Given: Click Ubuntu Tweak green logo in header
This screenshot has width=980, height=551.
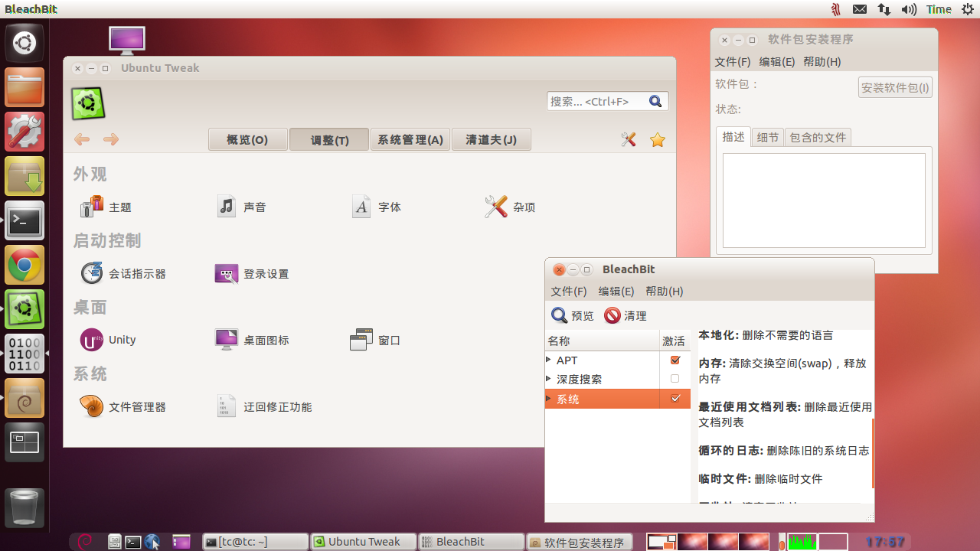Looking at the screenshot, I should pos(88,103).
